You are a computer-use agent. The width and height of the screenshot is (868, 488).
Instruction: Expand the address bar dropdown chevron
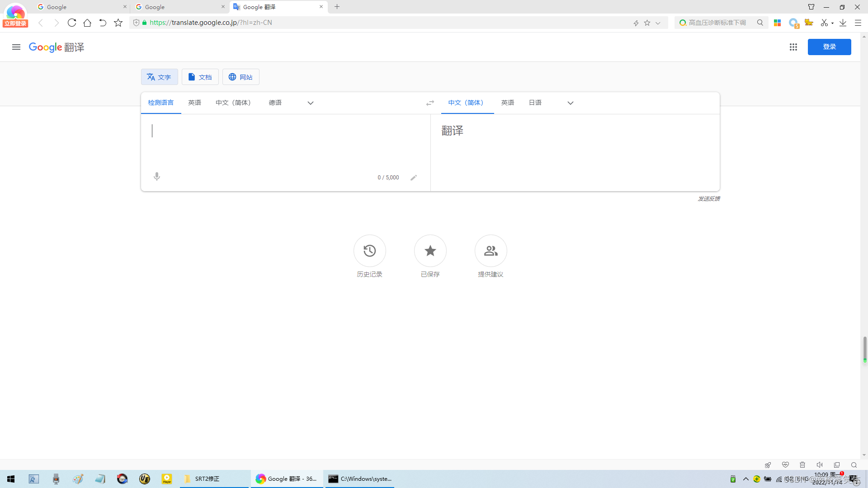tap(658, 23)
